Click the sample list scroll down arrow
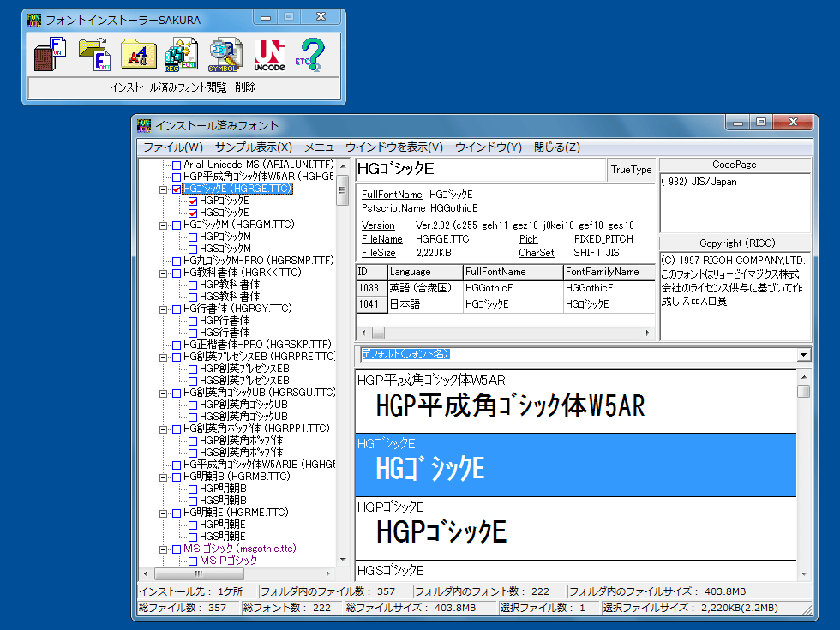Viewport: 840px width, 630px height. (804, 573)
